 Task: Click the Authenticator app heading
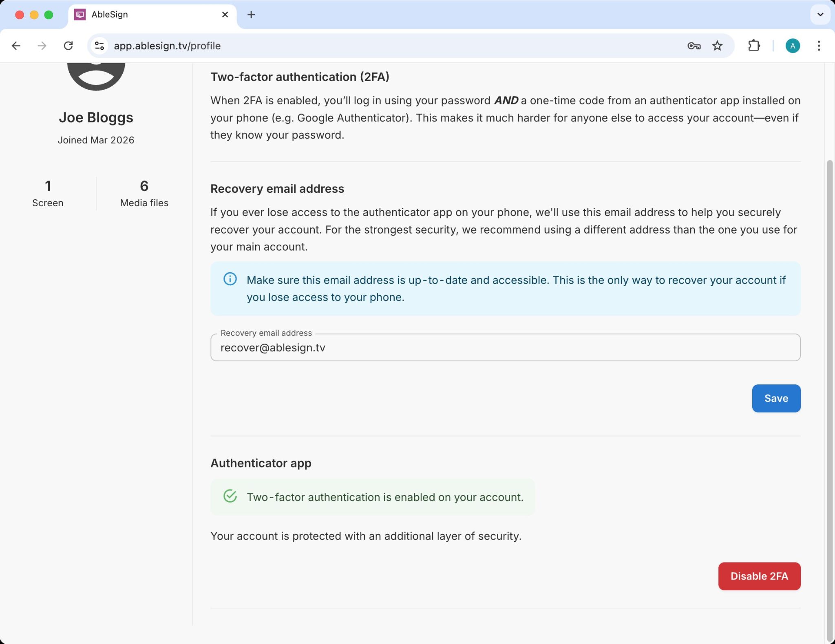(261, 463)
